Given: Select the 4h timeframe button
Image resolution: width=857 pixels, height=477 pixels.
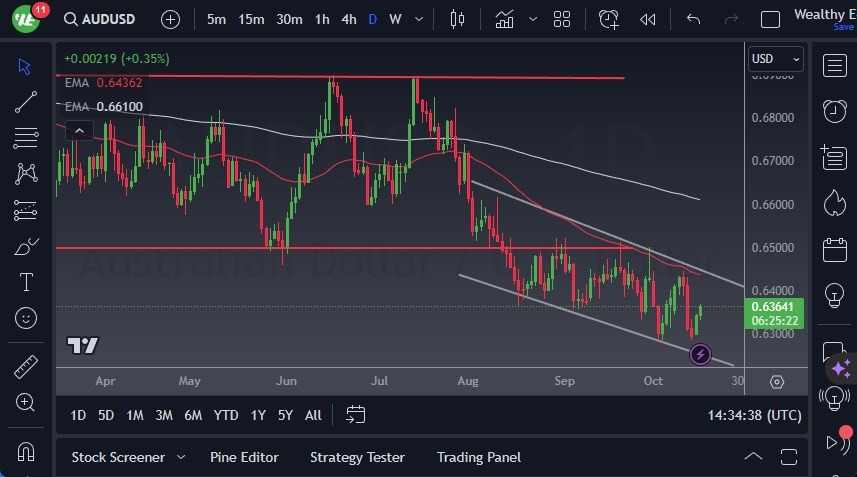Looking at the screenshot, I should click(x=348, y=19).
